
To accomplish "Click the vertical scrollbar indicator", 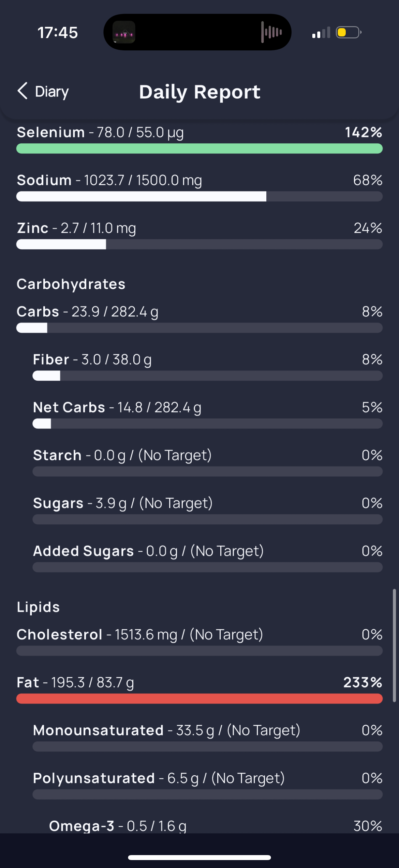I will 394,645.
